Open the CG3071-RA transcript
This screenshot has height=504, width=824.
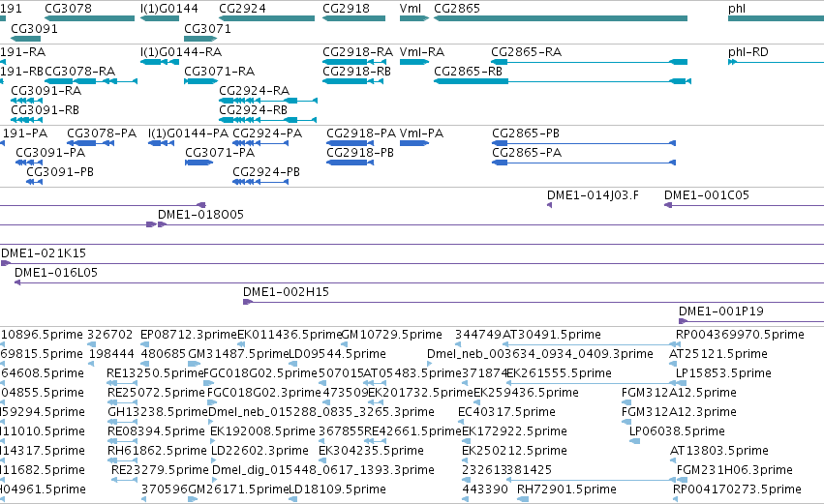pos(200,81)
